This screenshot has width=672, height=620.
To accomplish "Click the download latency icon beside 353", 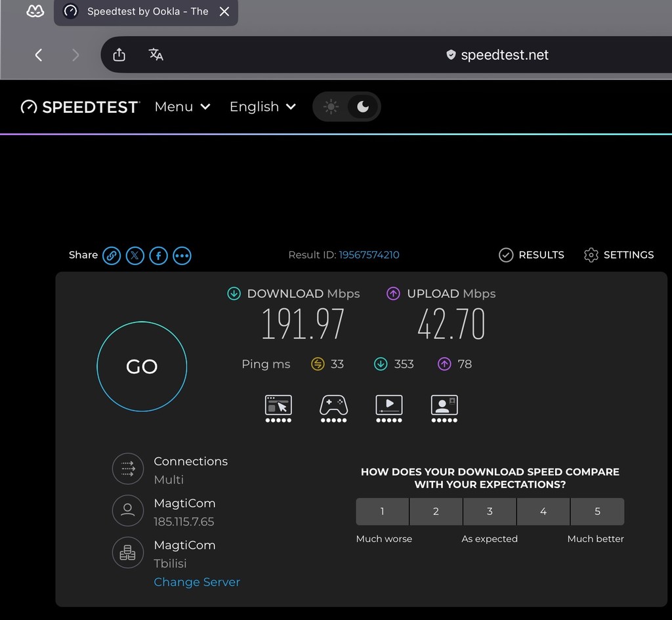I will click(x=381, y=364).
